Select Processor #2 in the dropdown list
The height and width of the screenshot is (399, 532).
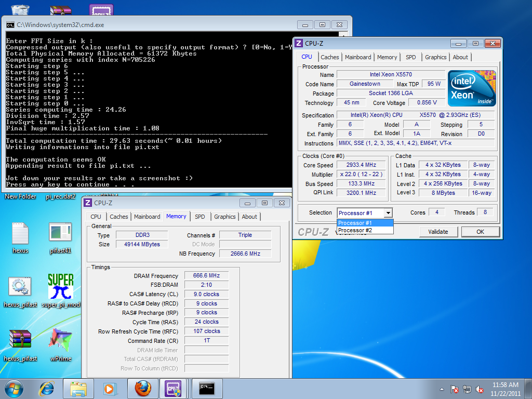click(365, 230)
